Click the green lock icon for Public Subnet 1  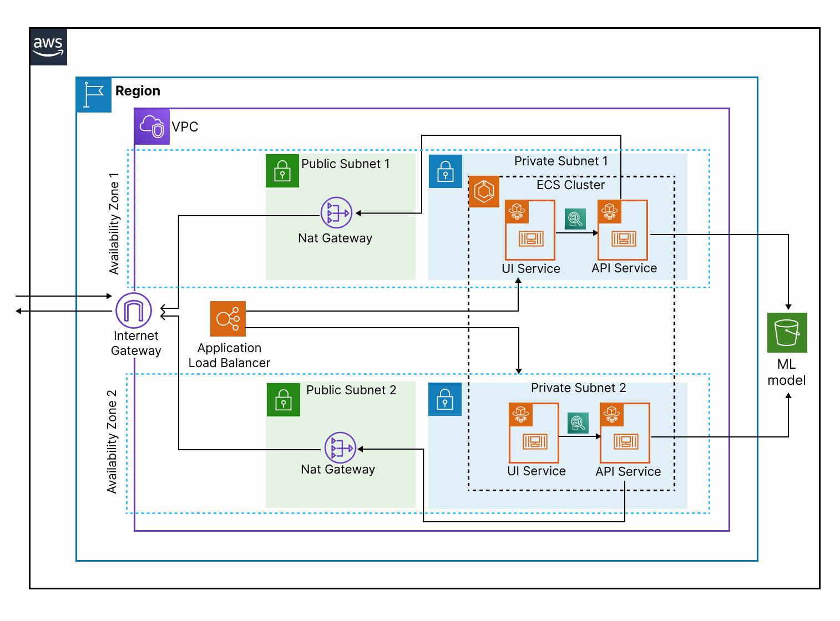pyautogui.click(x=282, y=171)
